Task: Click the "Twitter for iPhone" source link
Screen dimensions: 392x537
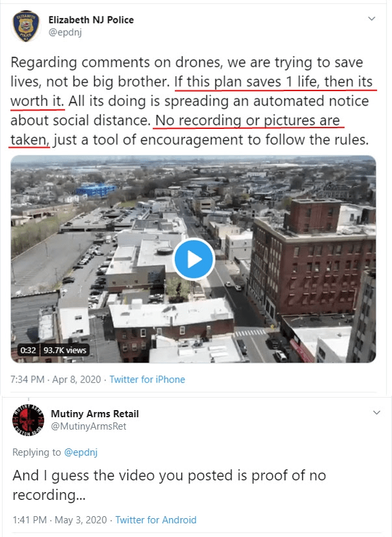Action: coord(147,379)
